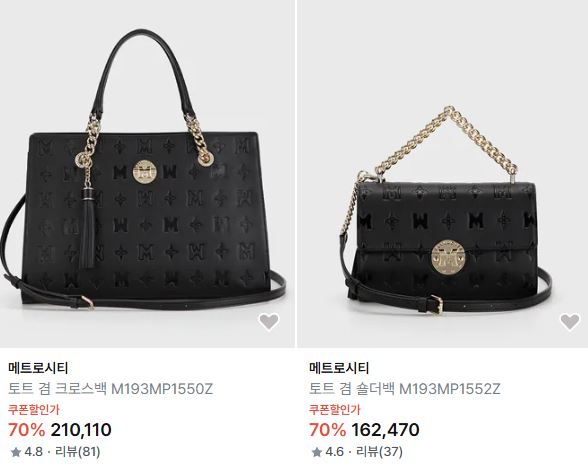The height and width of the screenshot is (473, 588).
Task: Click the 쿠폰할인가 label under right product
Action: 335,409
